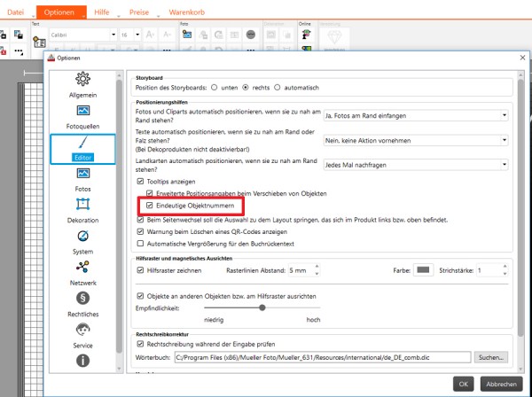
Task: Select the Fotoquellen category icon
Action: tap(82, 116)
